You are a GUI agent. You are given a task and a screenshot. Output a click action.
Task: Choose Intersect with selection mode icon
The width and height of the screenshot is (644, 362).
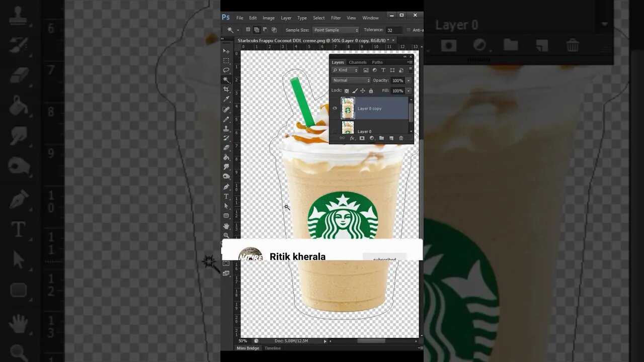pyautogui.click(x=274, y=30)
